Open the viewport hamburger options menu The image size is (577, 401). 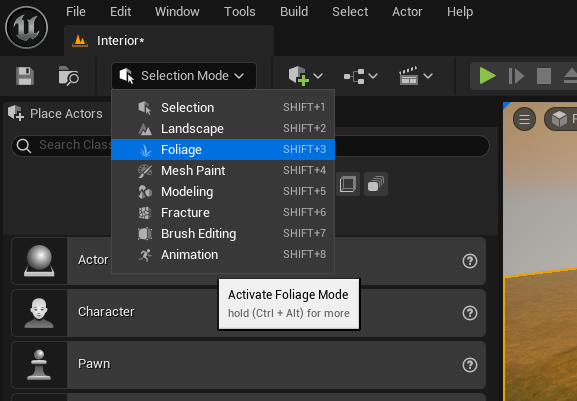click(x=524, y=119)
